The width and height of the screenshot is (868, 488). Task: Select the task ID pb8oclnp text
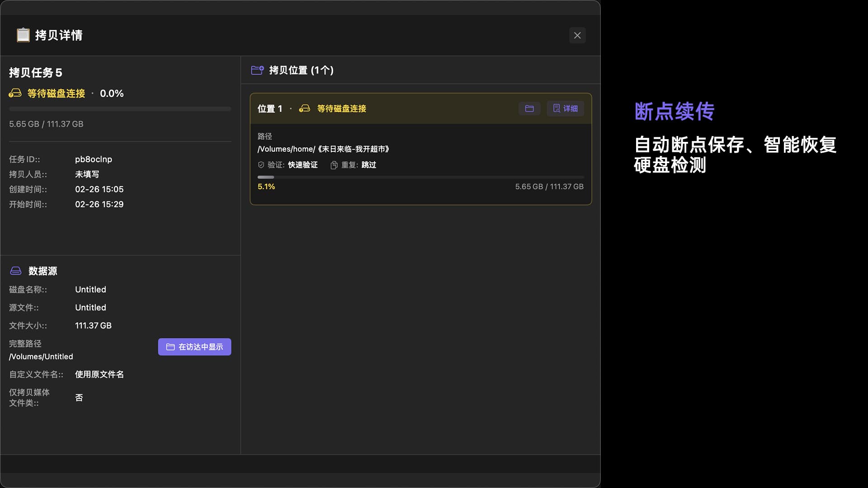[x=93, y=159]
